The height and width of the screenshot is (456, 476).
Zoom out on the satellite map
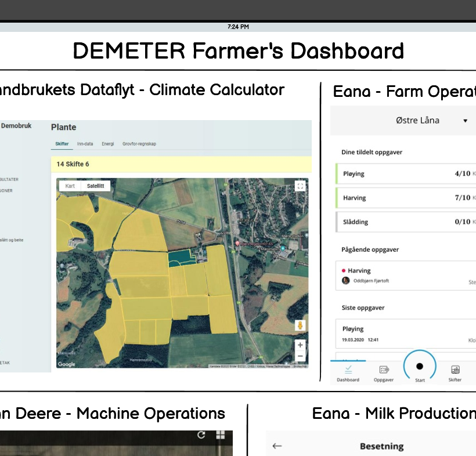point(300,356)
